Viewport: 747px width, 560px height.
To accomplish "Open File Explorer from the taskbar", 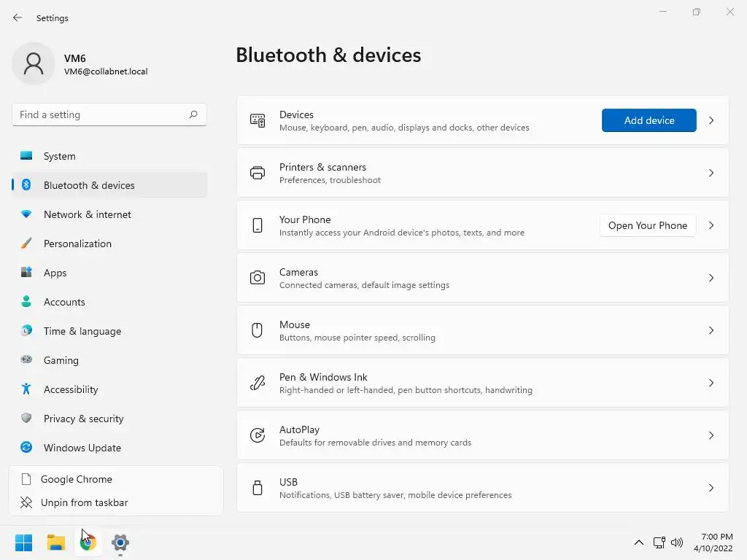I will pyautogui.click(x=56, y=542).
